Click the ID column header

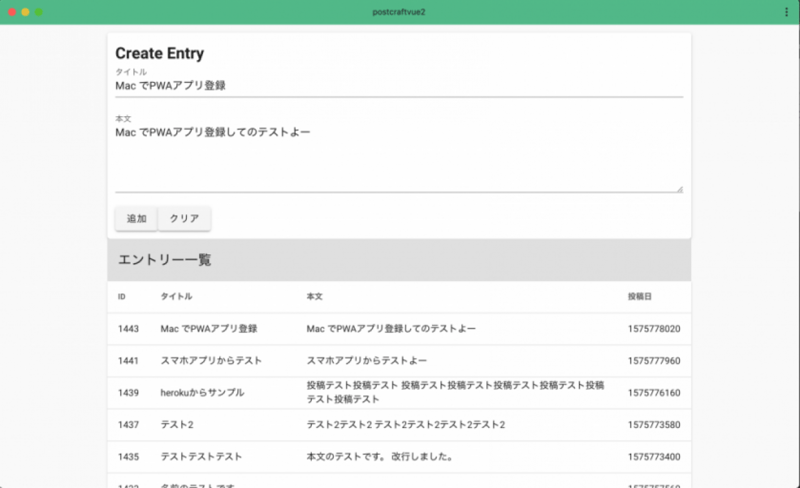coord(122,297)
